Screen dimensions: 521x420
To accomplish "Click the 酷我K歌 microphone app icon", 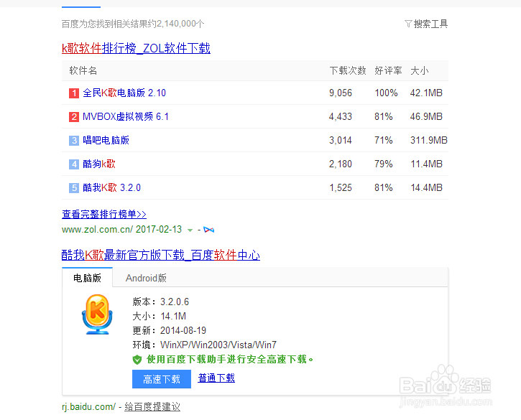I will pyautogui.click(x=97, y=314).
